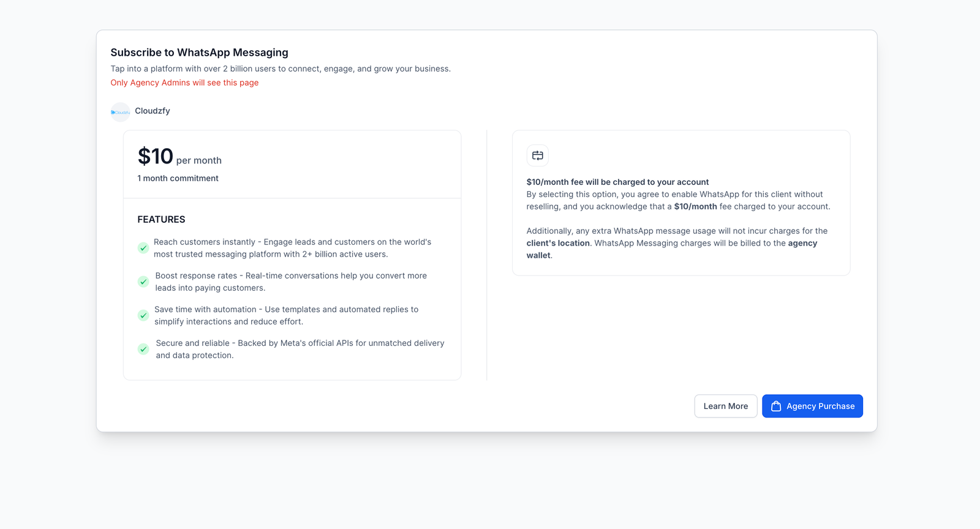Select the Cloudzfy account name
The image size is (980, 529).
(x=153, y=111)
